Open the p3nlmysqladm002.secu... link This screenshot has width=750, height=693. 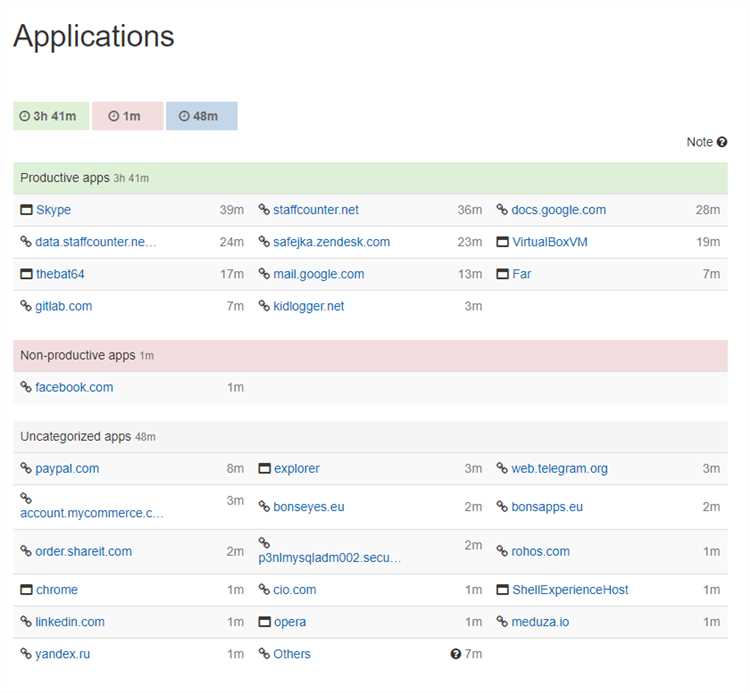[x=330, y=558]
